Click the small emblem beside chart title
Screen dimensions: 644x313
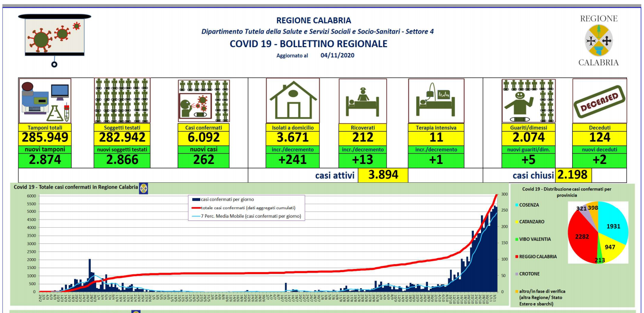coord(144,188)
